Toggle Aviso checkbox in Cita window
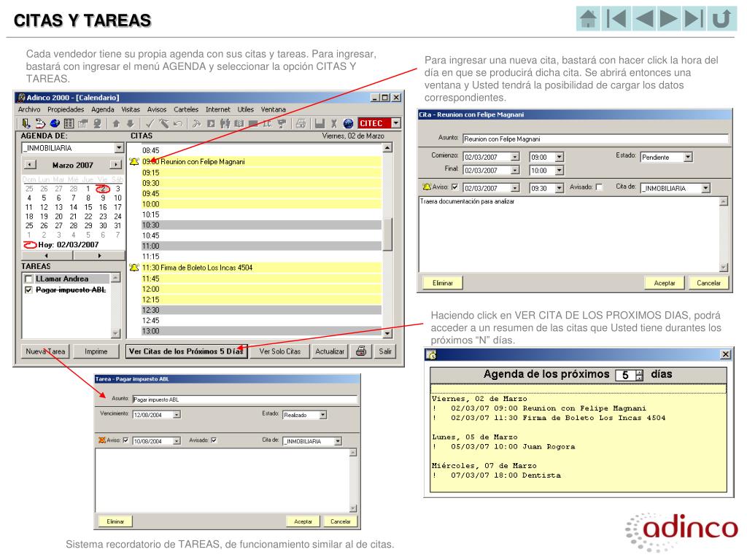Image resolution: width=747 pixels, height=560 pixels. tap(454, 187)
